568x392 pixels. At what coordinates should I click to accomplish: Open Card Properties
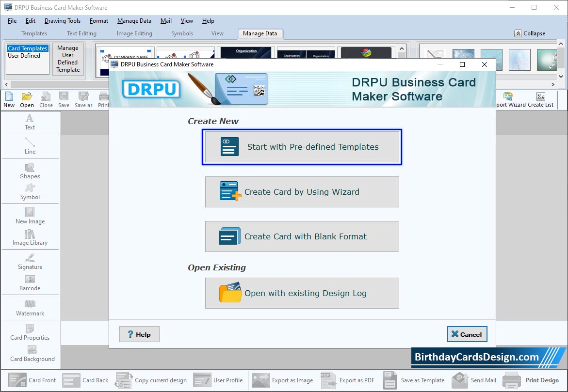(30, 332)
